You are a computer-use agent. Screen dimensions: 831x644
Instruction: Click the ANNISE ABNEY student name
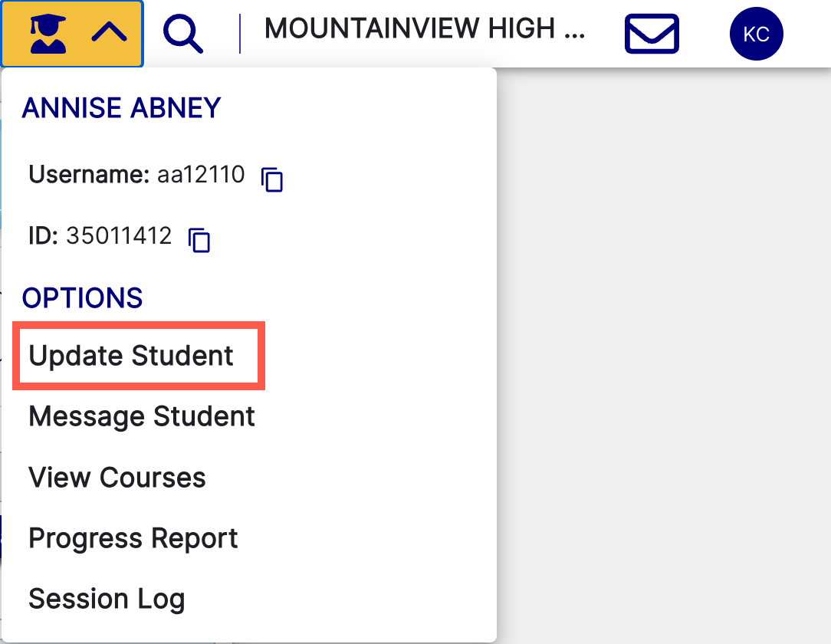click(121, 108)
